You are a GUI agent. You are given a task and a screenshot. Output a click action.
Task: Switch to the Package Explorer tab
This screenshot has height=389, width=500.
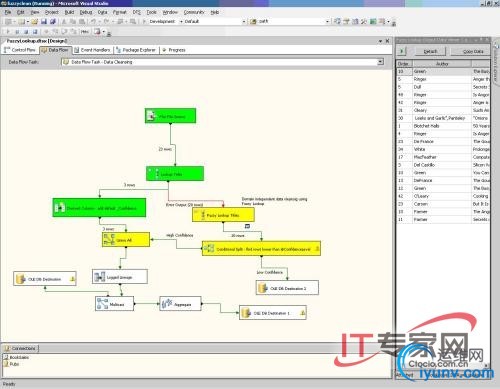(136, 50)
